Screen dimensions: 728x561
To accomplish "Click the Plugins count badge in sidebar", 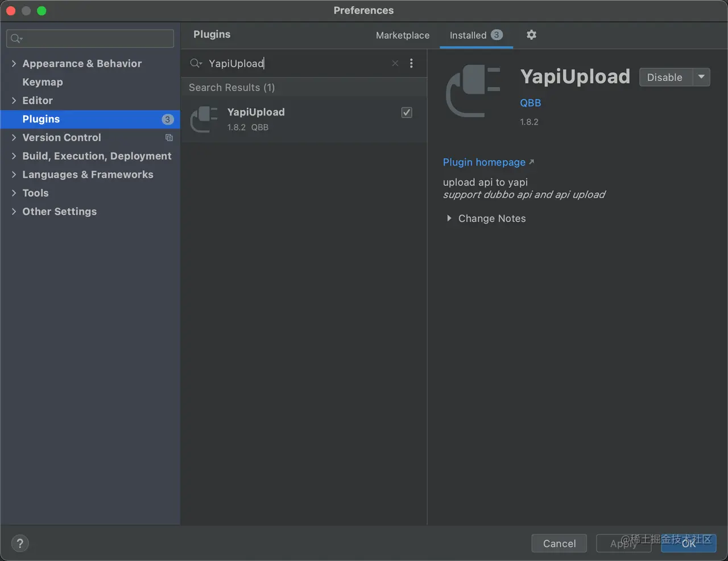I will click(x=167, y=119).
